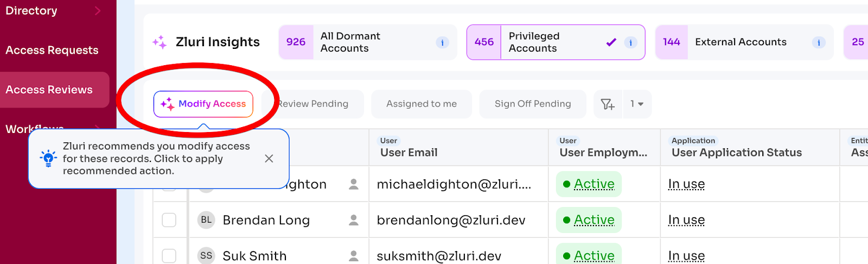Check the Brendan Long row checkbox
The width and height of the screenshot is (868, 264).
pyautogui.click(x=169, y=220)
